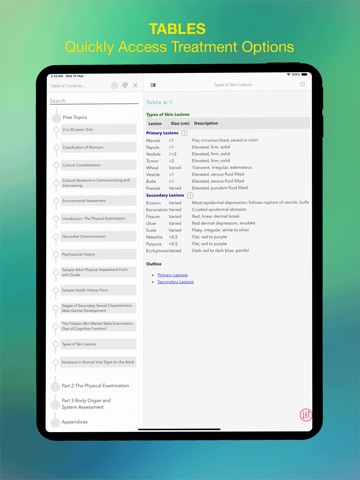Open Variations in Normal Vital Signs topic

(98, 362)
